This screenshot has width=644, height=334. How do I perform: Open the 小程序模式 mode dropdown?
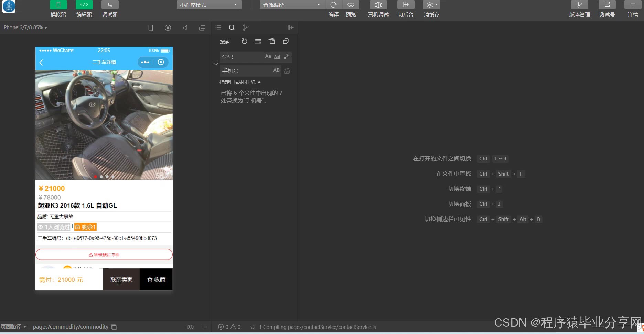click(x=209, y=5)
